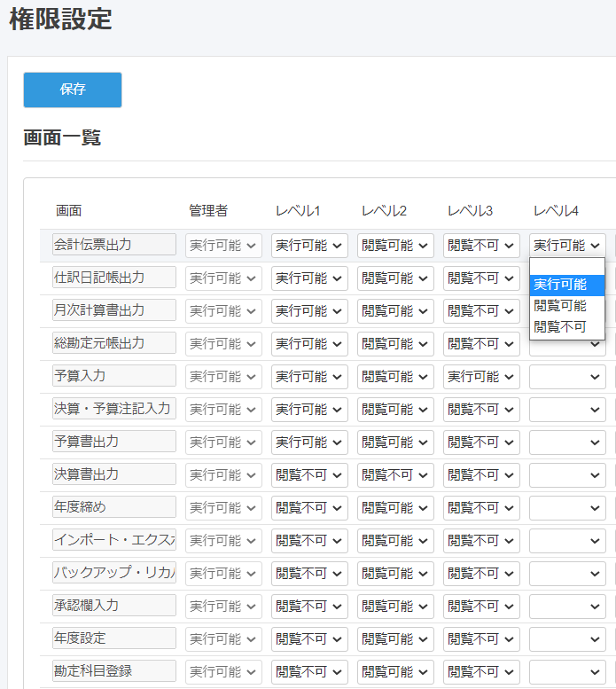This screenshot has width=616, height=689.
Task: Open レベル1 dropdown for 年度設定
Action: 309,639
